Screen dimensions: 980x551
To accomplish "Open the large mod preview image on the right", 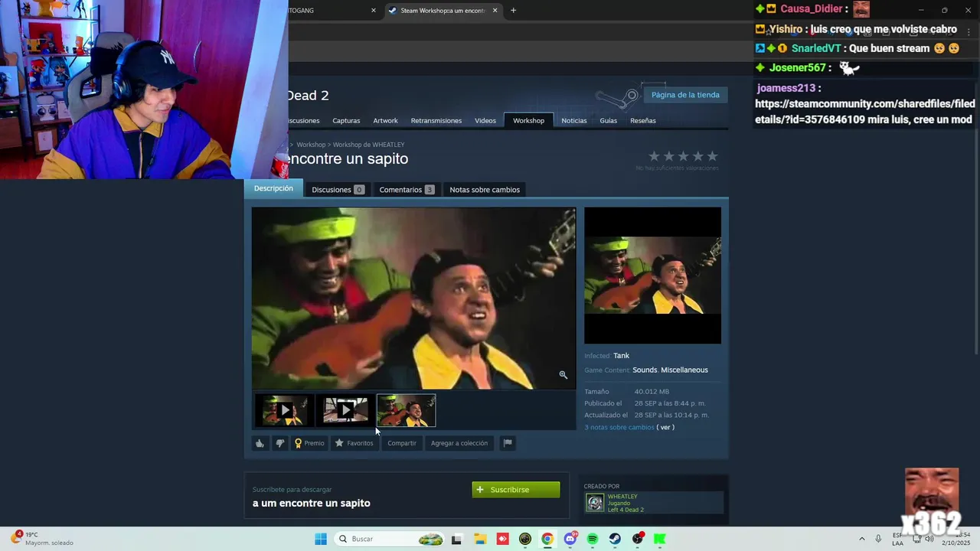I will 652,275.
